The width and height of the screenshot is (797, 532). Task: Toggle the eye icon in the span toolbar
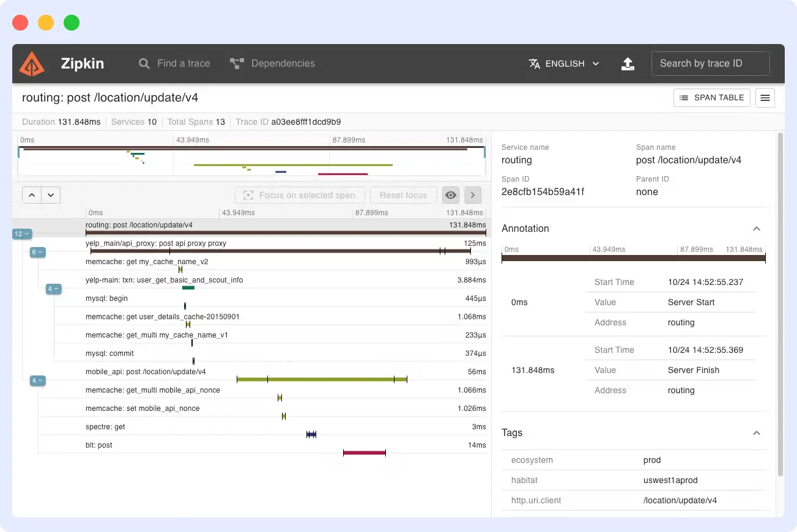pyautogui.click(x=451, y=194)
